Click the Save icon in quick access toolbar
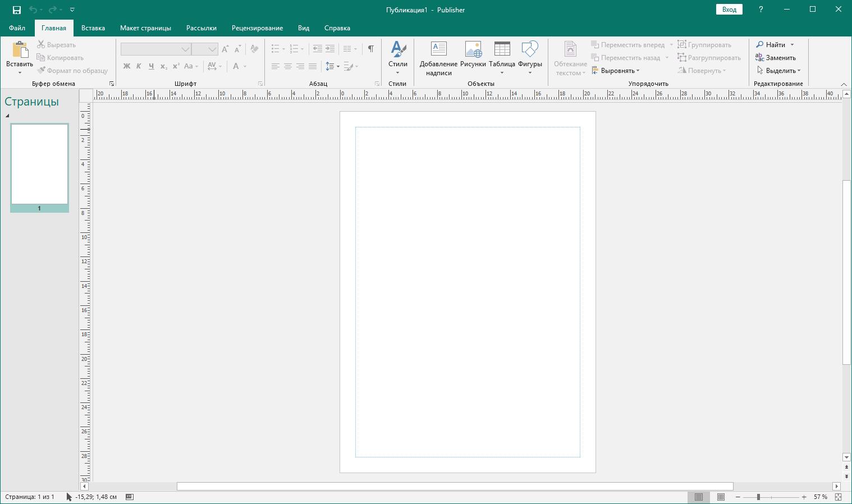The height and width of the screenshot is (504, 852). point(17,10)
